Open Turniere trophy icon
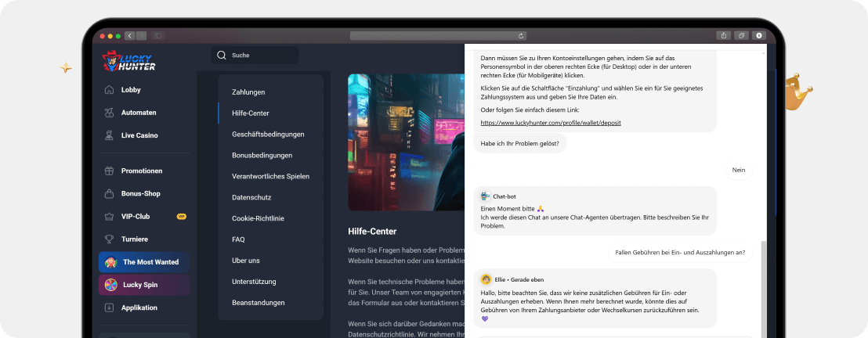This screenshot has width=868, height=338. pyautogui.click(x=109, y=239)
